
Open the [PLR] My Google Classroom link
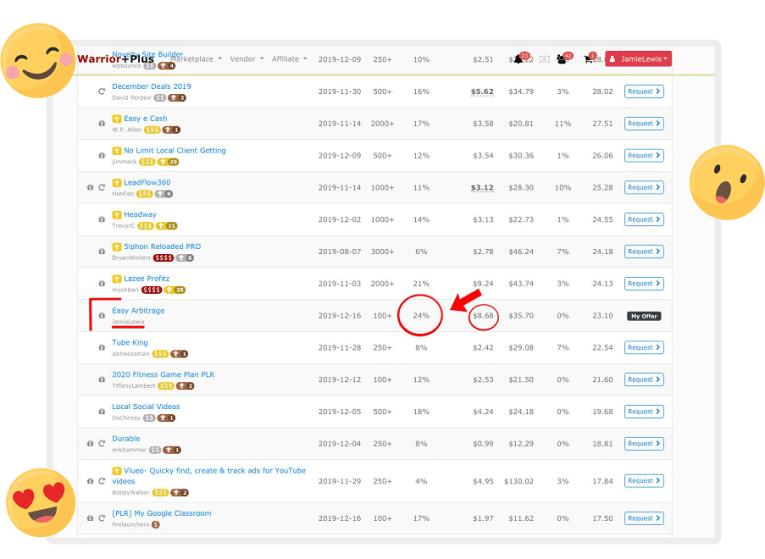[x=161, y=513]
